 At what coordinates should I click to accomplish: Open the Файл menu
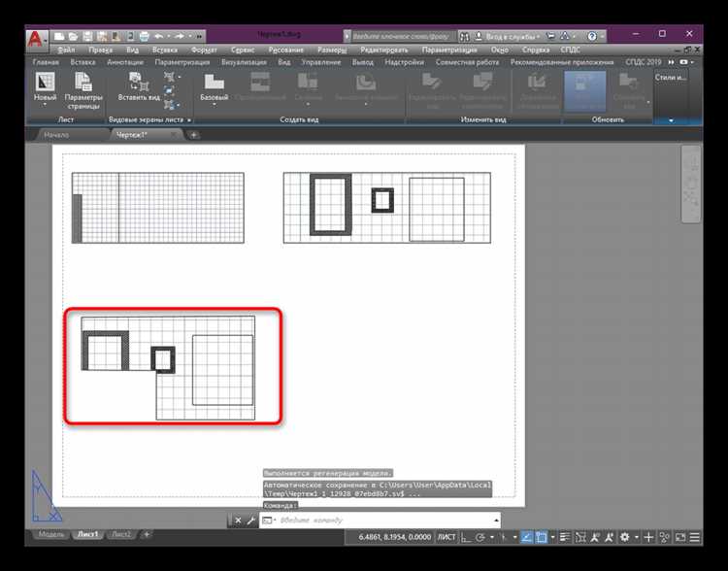point(67,50)
